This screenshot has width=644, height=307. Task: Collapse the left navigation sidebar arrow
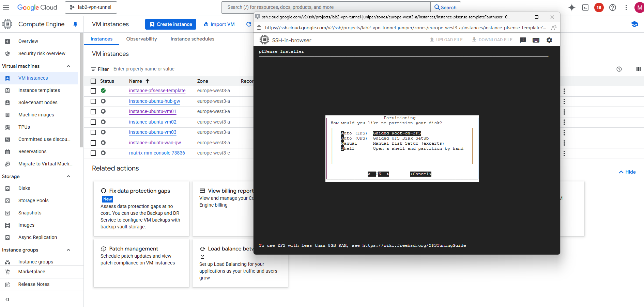(x=7, y=300)
